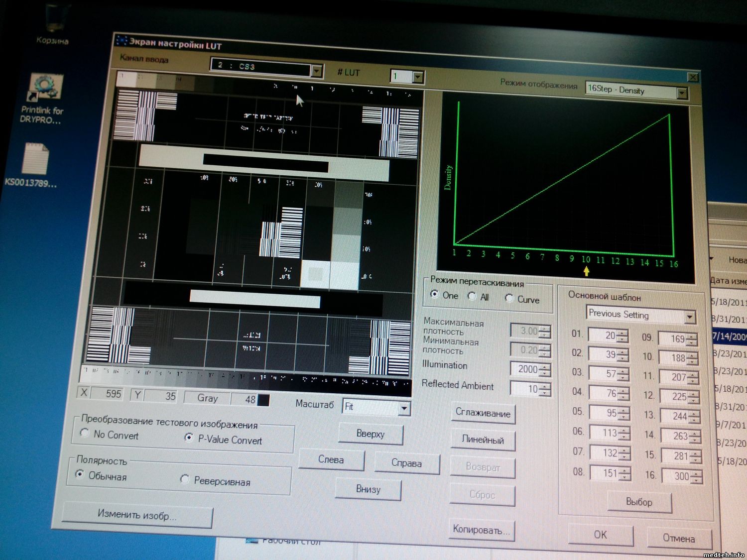Image resolution: width=747 pixels, height=560 pixels.
Task: Click the Копировать button
Action: [482, 530]
